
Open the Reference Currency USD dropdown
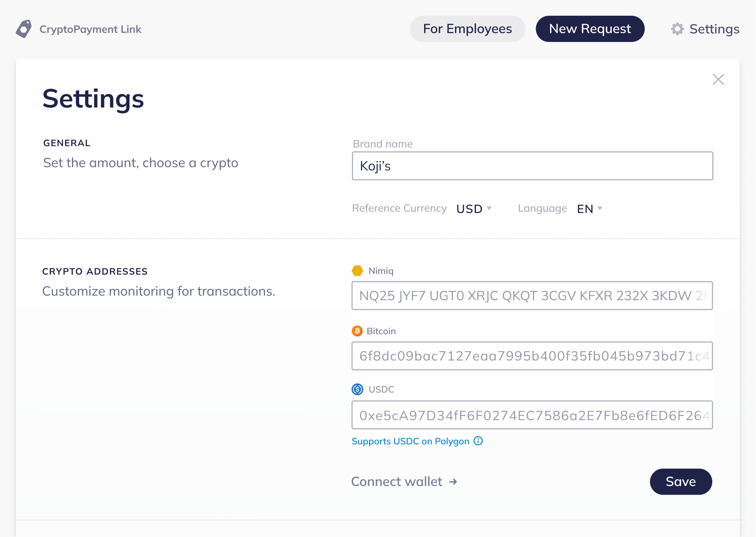[474, 209]
